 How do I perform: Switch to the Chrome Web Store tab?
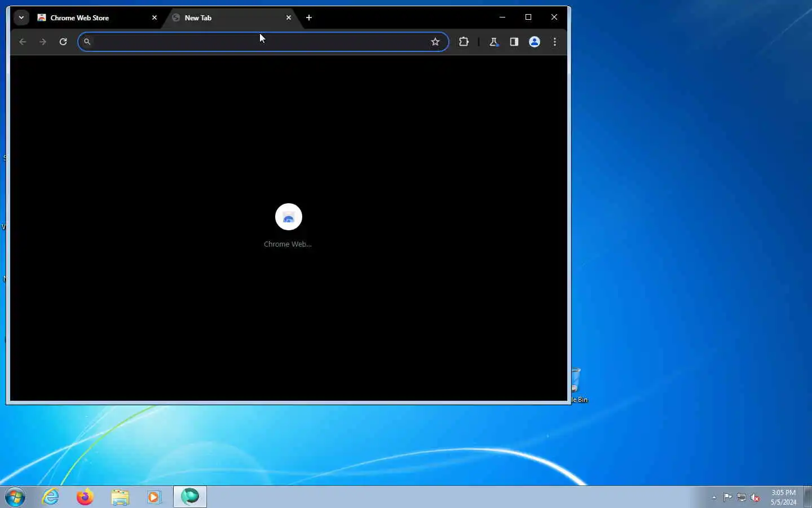[97, 17]
